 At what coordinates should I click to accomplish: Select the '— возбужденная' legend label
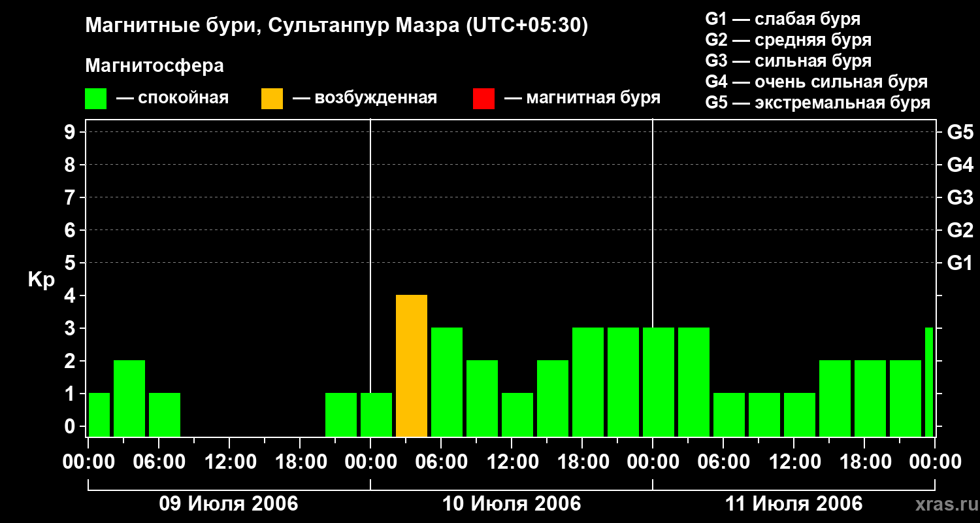tap(365, 98)
